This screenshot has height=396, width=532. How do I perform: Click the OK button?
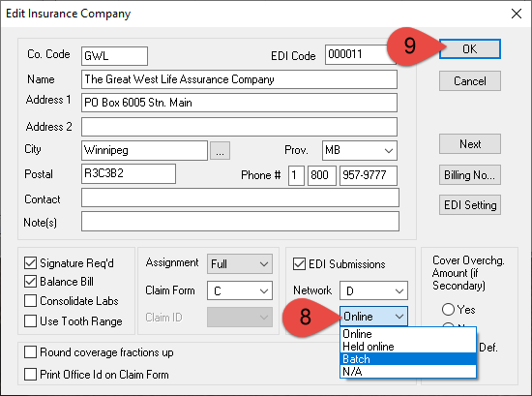[x=469, y=49]
